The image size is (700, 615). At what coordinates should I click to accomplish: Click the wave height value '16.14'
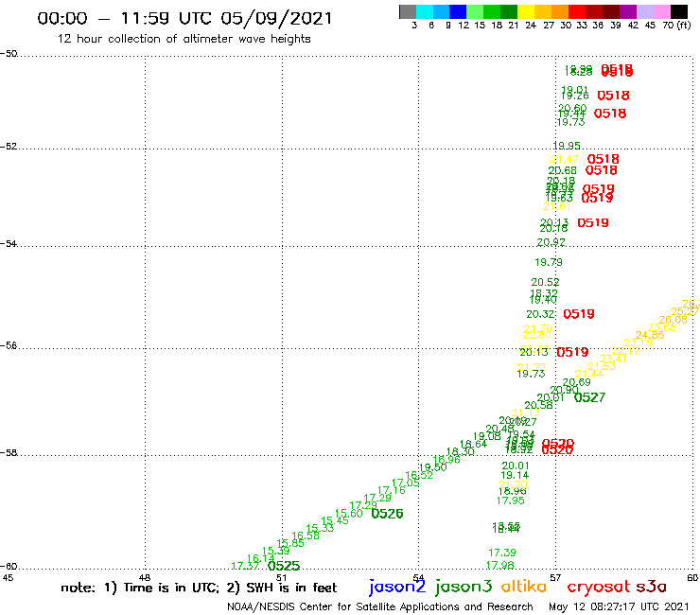(261, 558)
